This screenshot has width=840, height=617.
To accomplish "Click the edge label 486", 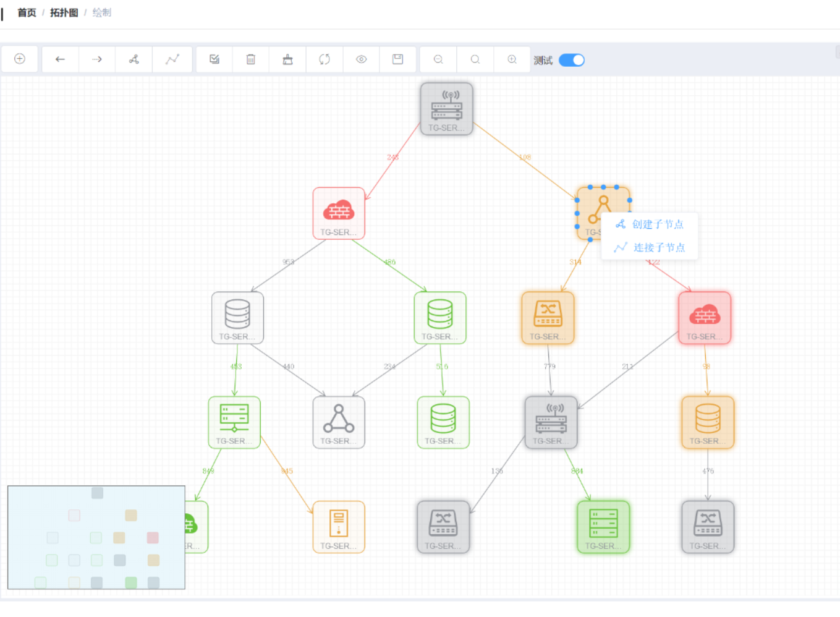I will click(x=389, y=262).
